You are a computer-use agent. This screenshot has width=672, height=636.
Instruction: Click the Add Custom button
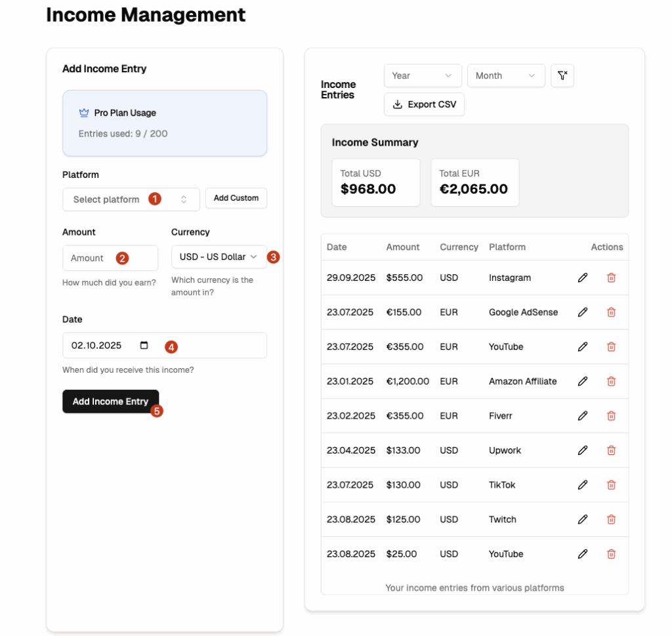236,198
